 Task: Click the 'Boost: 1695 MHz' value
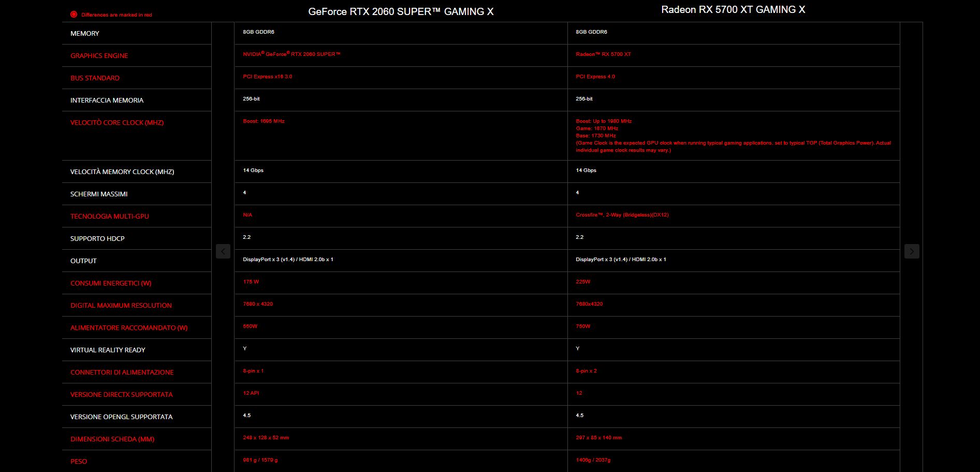tap(264, 121)
